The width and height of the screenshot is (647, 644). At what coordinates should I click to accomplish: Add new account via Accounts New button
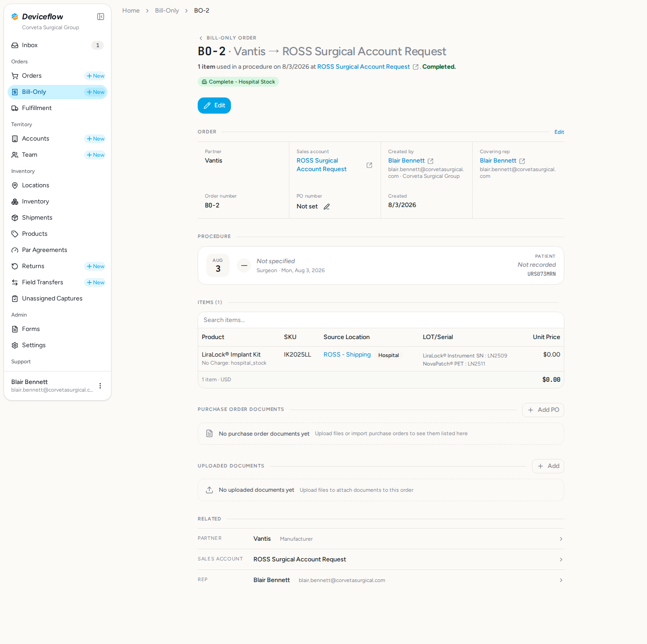point(95,139)
